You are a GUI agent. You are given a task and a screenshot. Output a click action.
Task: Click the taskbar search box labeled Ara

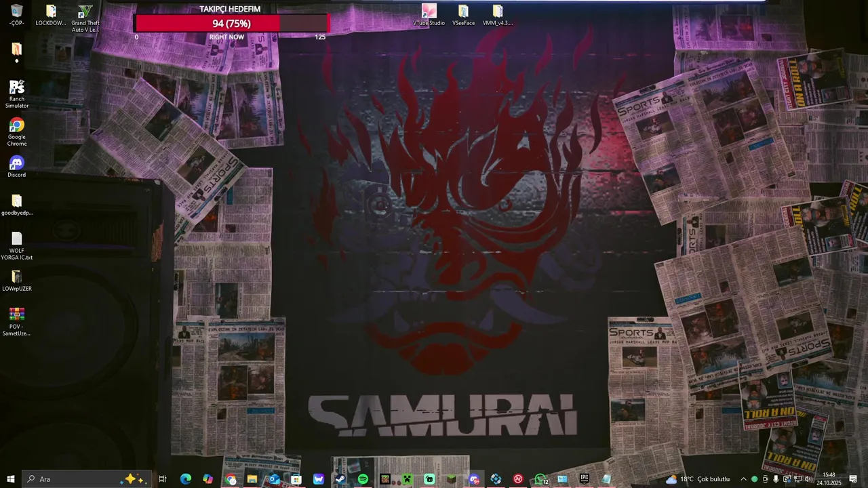pyautogui.click(x=86, y=479)
